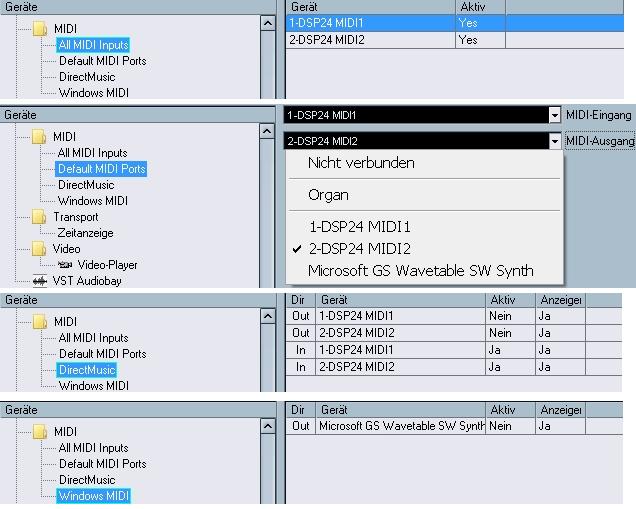Viewport: 636px width, 509px height.
Task: Open the MIDI-Eingang dropdown arrow
Action: pos(554,116)
